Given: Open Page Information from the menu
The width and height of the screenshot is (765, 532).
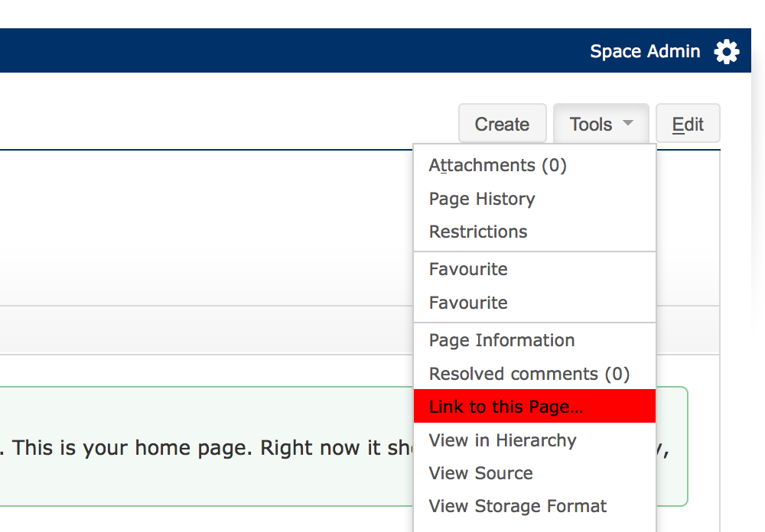Looking at the screenshot, I should click(x=502, y=340).
